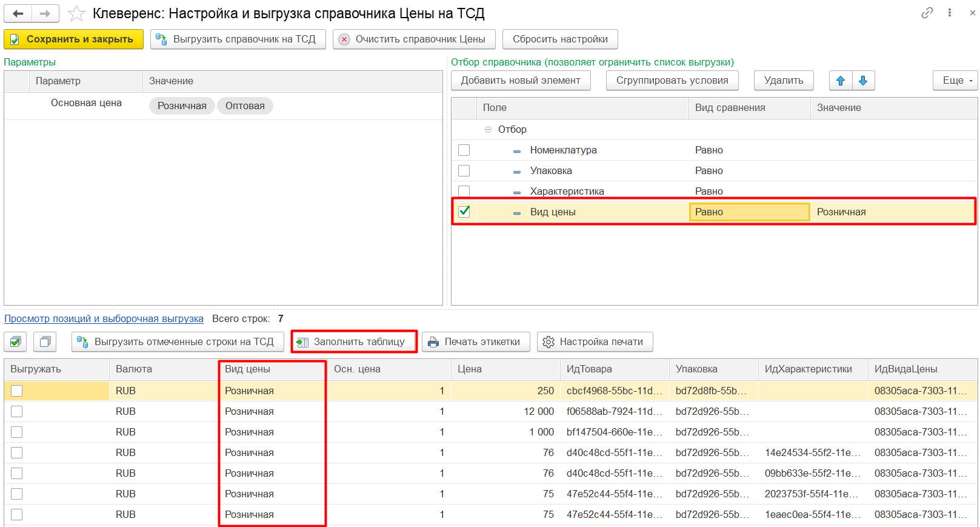Tick Выгружать checkbox for price 12 000 row
Image resolution: width=980 pixels, height=527 pixels.
(17, 412)
